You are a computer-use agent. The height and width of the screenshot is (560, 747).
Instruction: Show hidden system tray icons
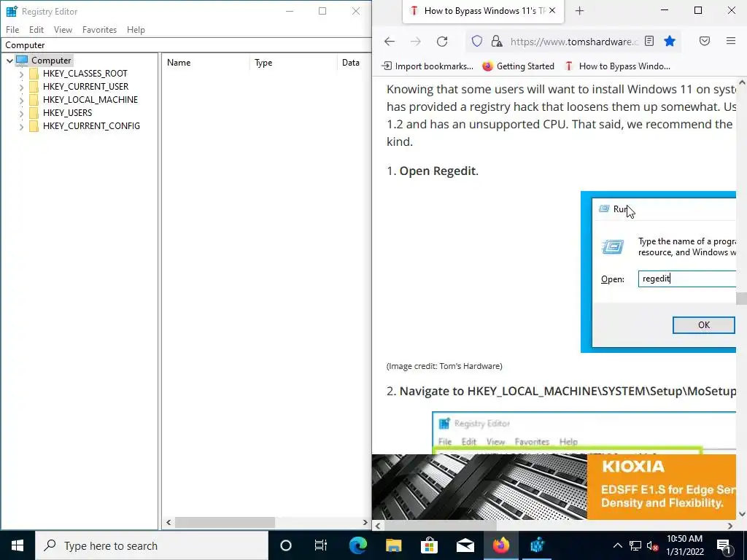click(617, 545)
